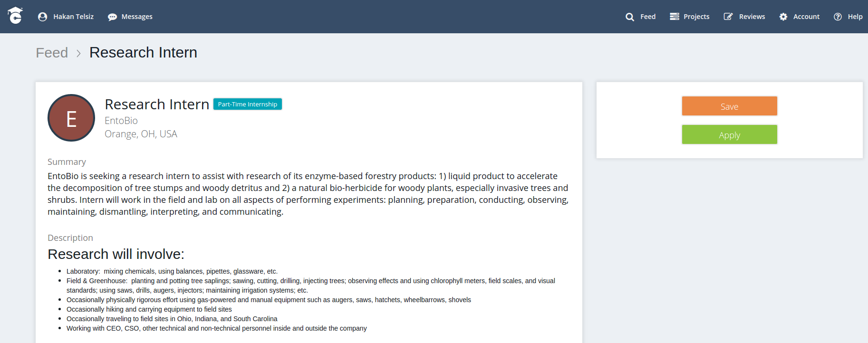The width and height of the screenshot is (868, 343).
Task: Click the Messages speech bubble icon
Action: pos(112,17)
